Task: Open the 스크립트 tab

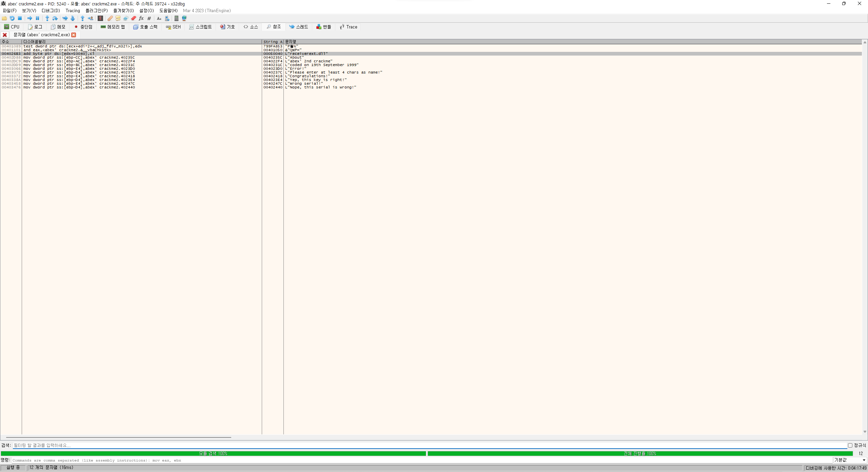Action: (x=200, y=27)
